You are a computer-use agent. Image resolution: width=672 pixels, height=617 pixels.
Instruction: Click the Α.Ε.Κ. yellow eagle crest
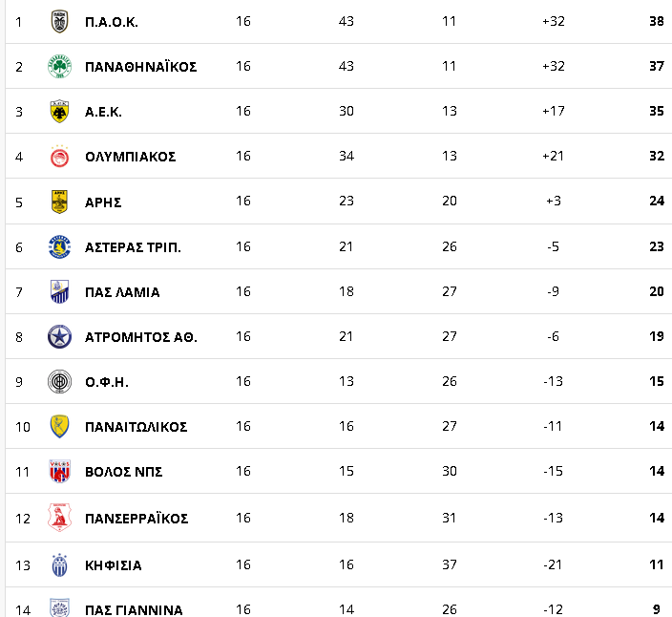pos(59,112)
